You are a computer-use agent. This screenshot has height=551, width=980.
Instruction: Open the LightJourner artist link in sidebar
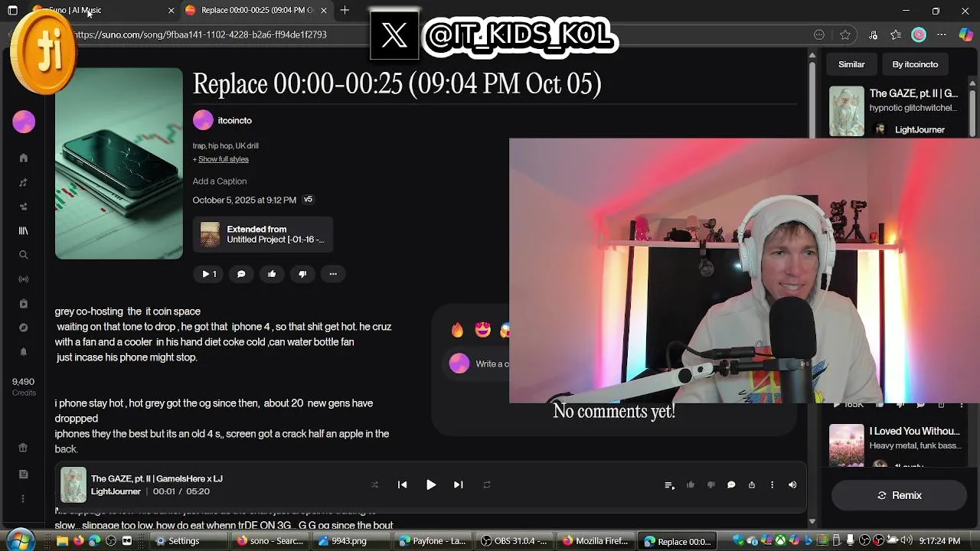[920, 129]
